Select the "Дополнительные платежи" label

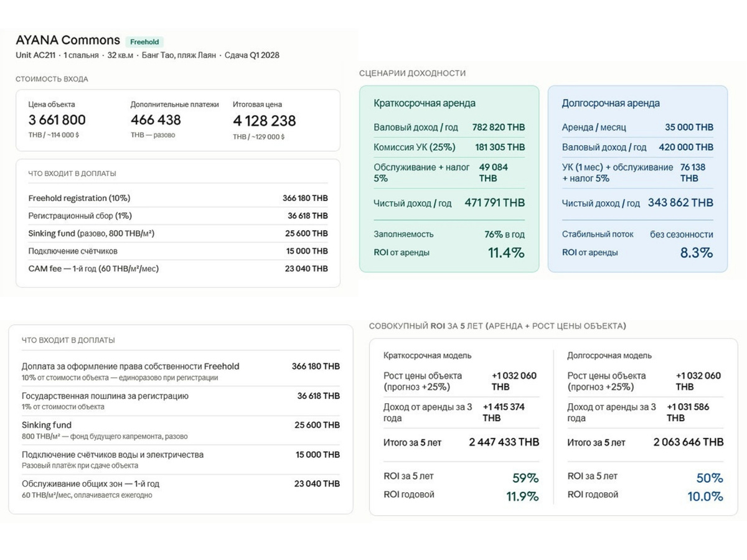pyautogui.click(x=175, y=105)
